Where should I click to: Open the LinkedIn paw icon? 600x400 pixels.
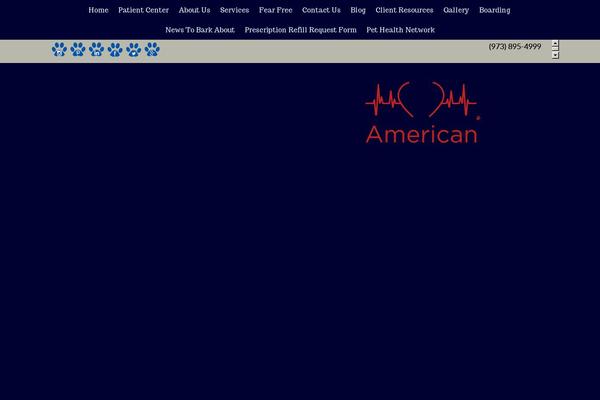(96, 49)
